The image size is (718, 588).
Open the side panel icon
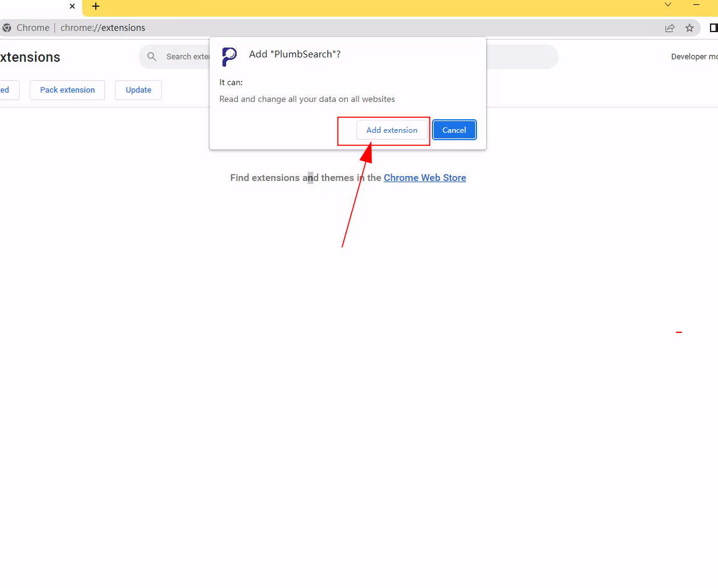tap(713, 28)
